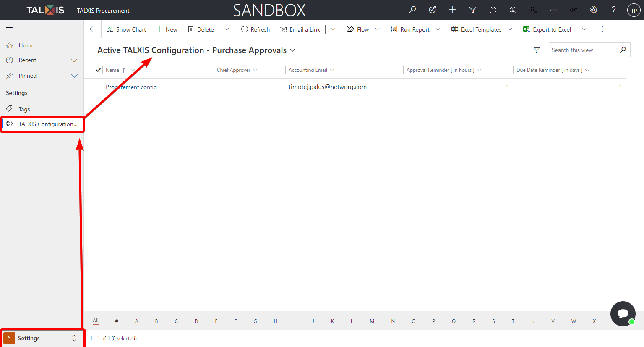Image resolution: width=644 pixels, height=347 pixels.
Task: Open global search in top bar
Action: tap(412, 10)
